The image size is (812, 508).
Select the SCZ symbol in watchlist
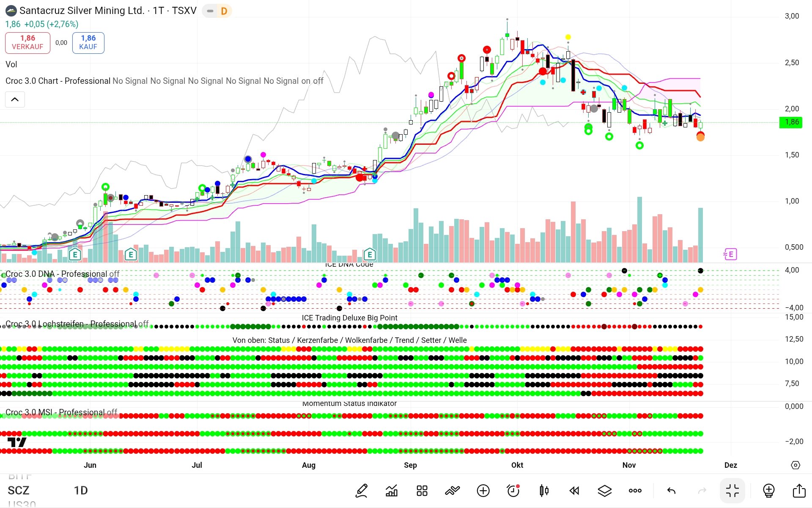[x=19, y=490]
